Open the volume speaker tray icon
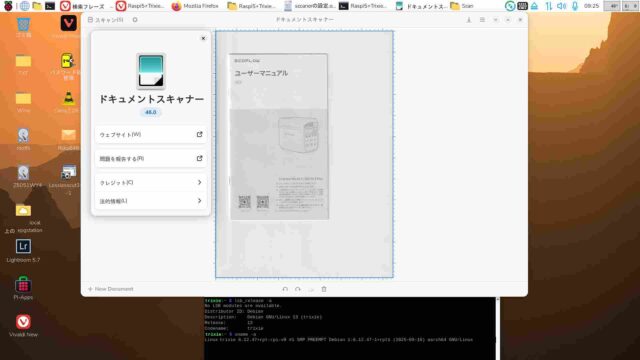This screenshot has height=360, width=640. [x=562, y=6]
